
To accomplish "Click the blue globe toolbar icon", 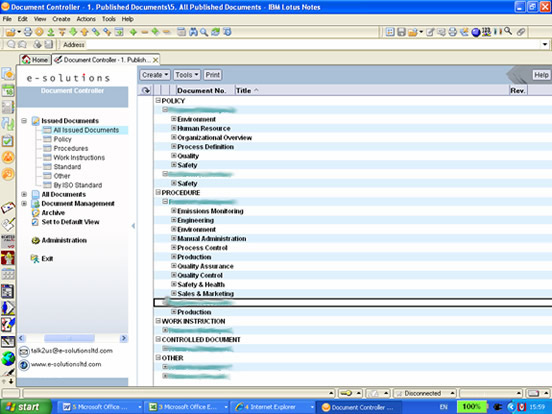I will [476, 32].
